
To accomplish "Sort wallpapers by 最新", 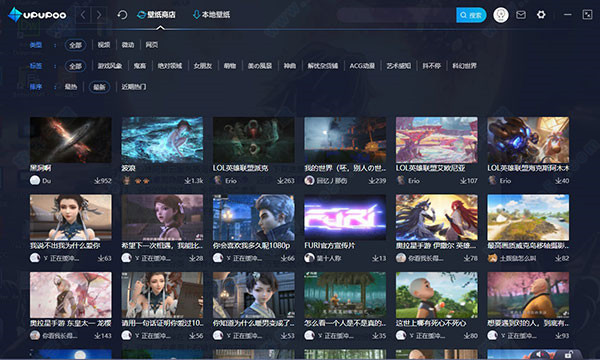I will click(x=99, y=87).
